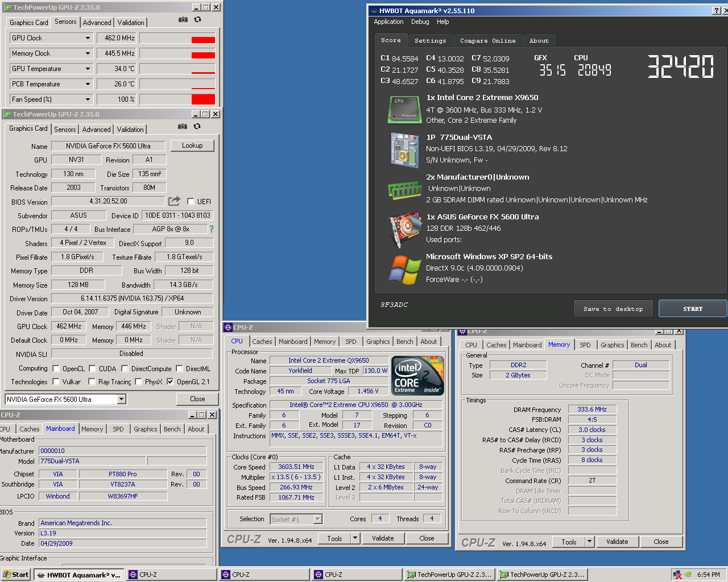This screenshot has height=582, width=728.
Task: Switch to Advanced tab in GPU-Z Sensors window
Action: pos(97,23)
